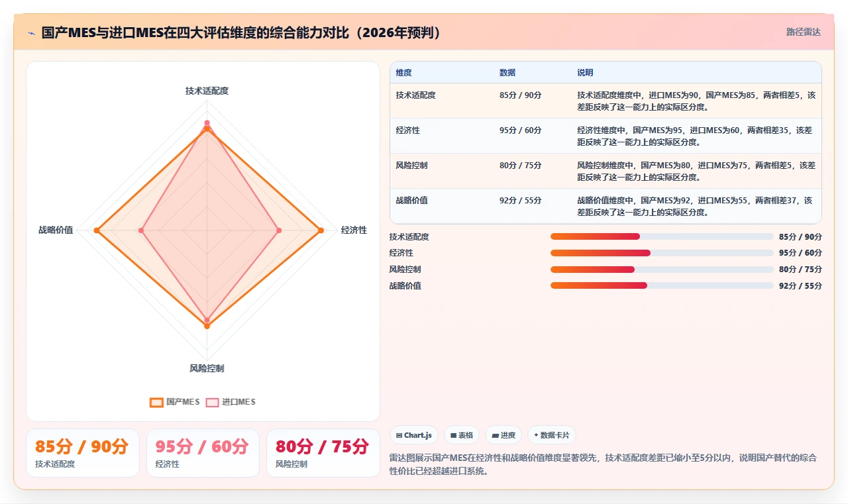Click 国产MES orange data point on 战略价值 axis
This screenshot has height=504, width=848.
[x=96, y=230]
